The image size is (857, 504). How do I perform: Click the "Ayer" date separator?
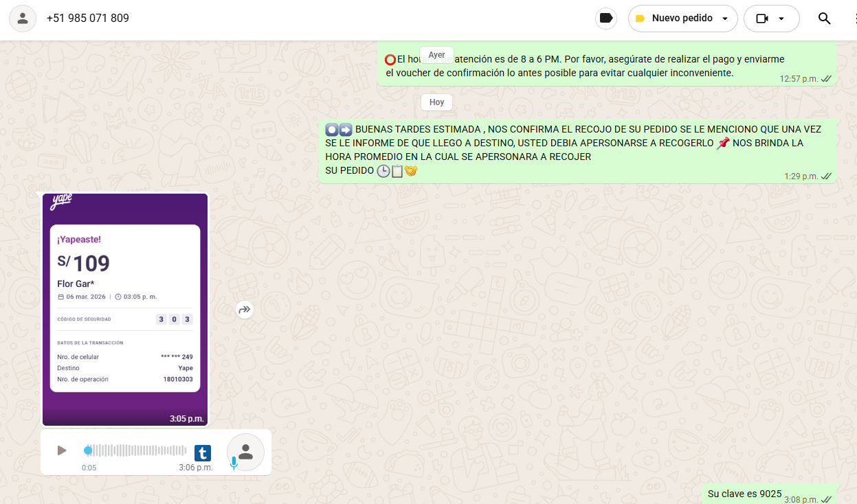(x=436, y=55)
